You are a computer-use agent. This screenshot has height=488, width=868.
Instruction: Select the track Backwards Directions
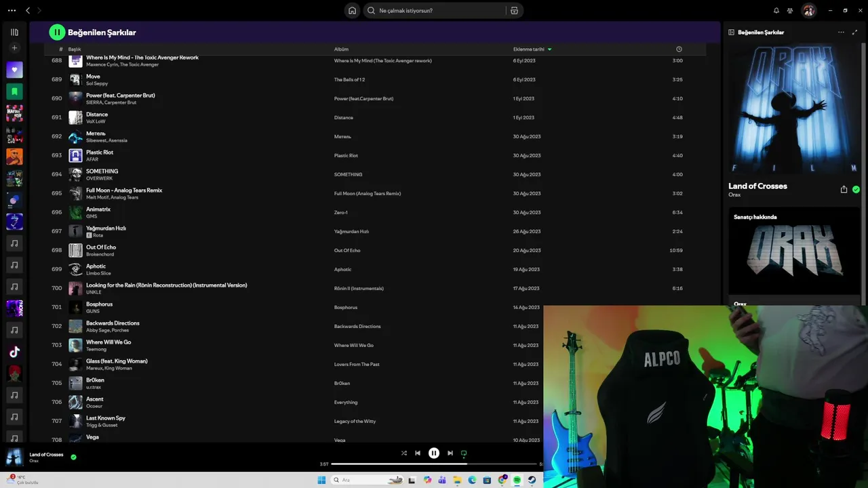[x=113, y=323]
